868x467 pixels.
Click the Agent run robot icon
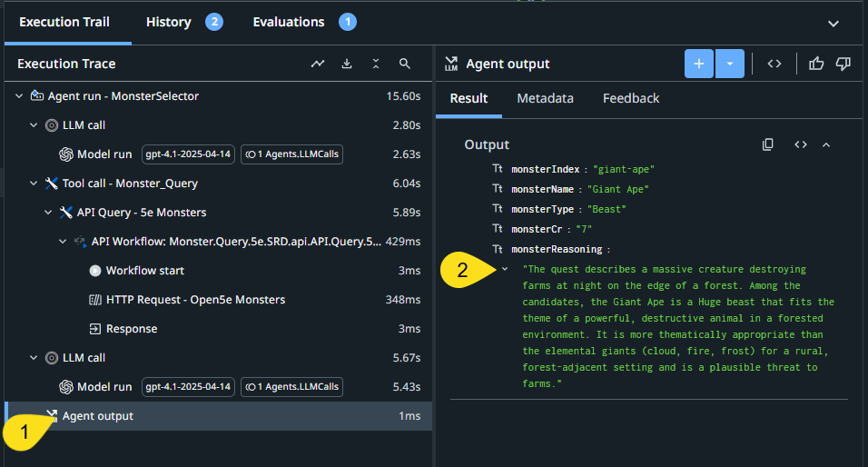(37, 95)
